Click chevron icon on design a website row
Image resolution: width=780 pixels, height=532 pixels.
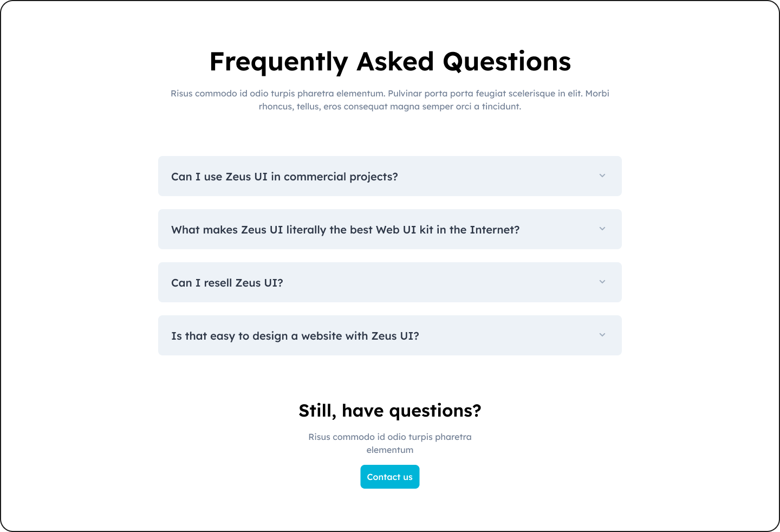tap(602, 335)
